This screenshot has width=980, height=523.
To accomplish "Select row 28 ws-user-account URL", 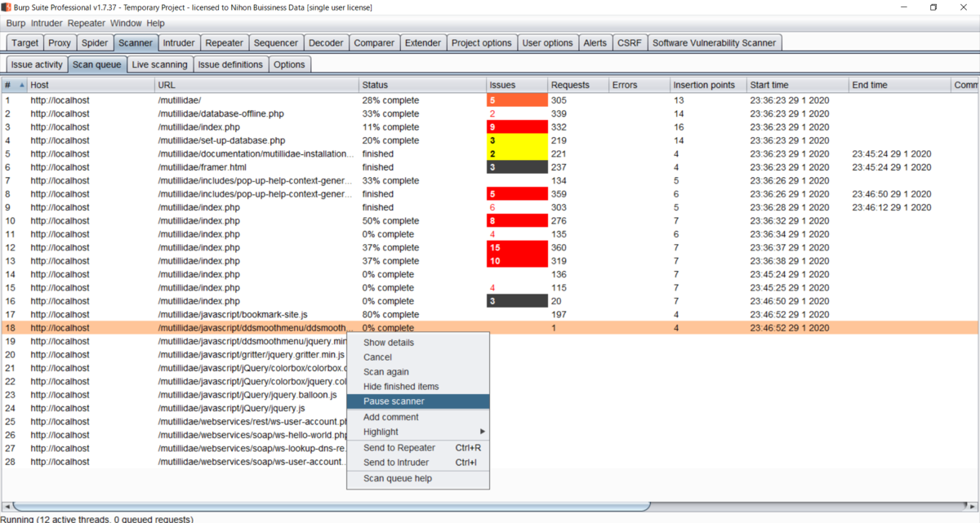I will coord(490,462).
